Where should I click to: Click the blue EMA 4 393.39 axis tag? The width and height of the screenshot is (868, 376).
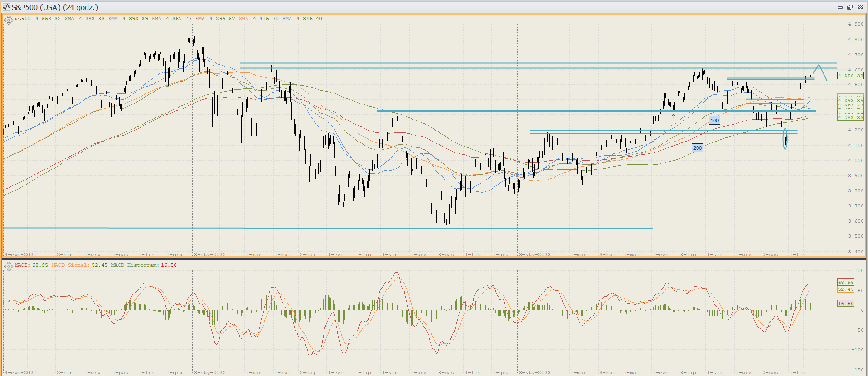pyautogui.click(x=850, y=100)
